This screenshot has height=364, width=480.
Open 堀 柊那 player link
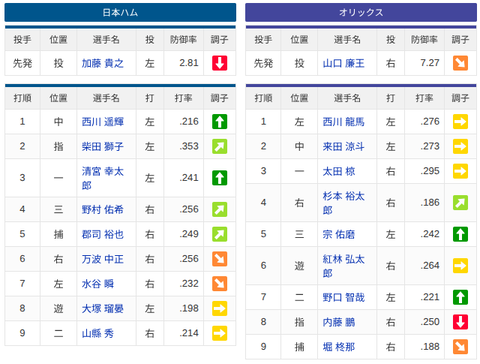point(339,347)
